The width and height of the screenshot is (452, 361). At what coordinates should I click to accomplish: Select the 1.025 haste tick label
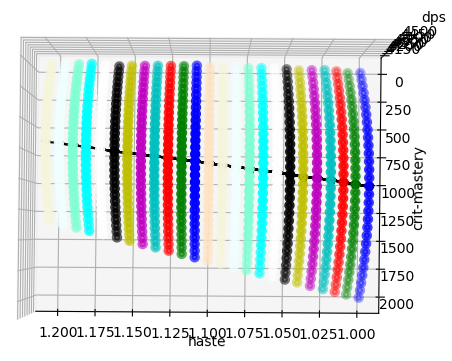tap(319, 334)
